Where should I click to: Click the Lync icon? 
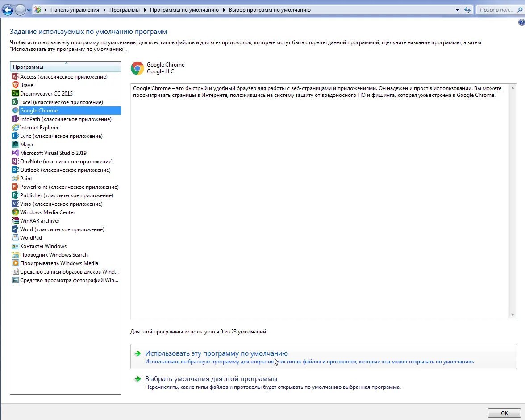15,136
